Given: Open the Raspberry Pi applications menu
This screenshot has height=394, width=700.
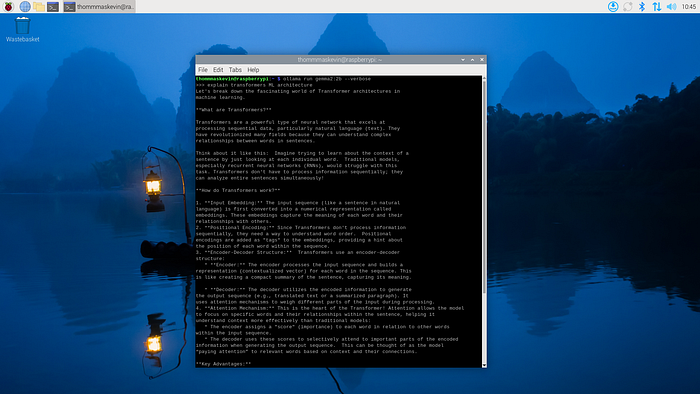Looking at the screenshot, I should pyautogui.click(x=8, y=7).
